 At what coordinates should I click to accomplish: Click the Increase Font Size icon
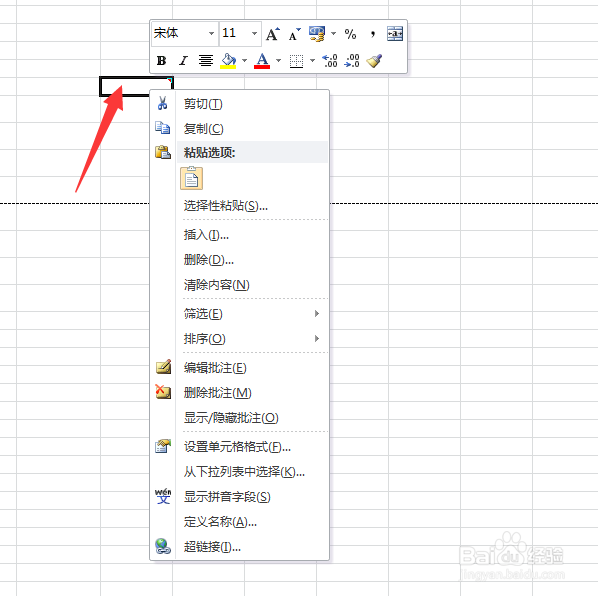click(x=273, y=34)
